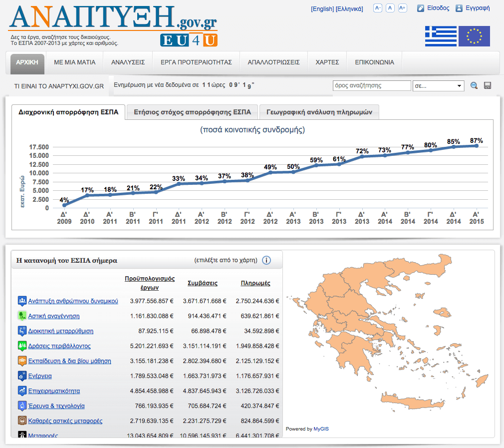Image resolution: width=504 pixels, height=448 pixels.
Task: Sort by Συμβάσεις column header
Action: pyautogui.click(x=203, y=283)
